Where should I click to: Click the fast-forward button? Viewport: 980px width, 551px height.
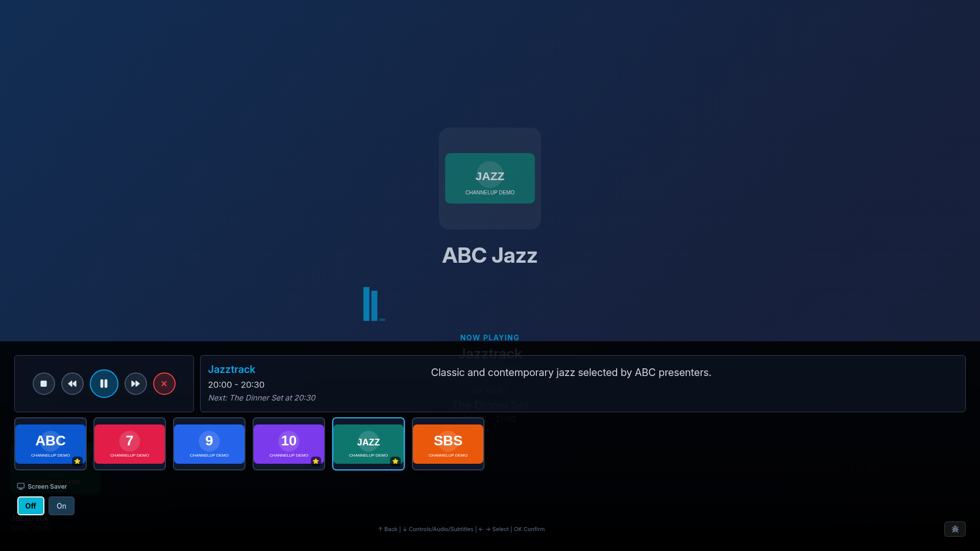pos(136,384)
